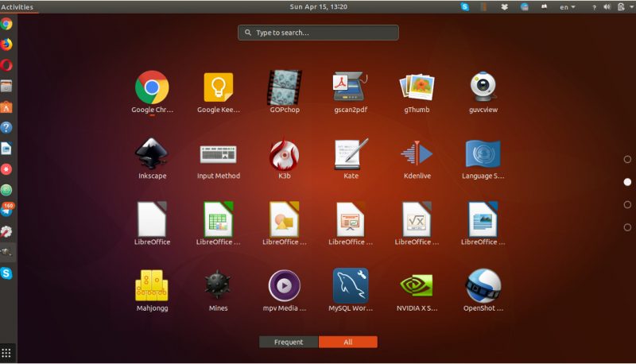
Task: Open Ubuntu Software in the dock
Action: [6, 106]
